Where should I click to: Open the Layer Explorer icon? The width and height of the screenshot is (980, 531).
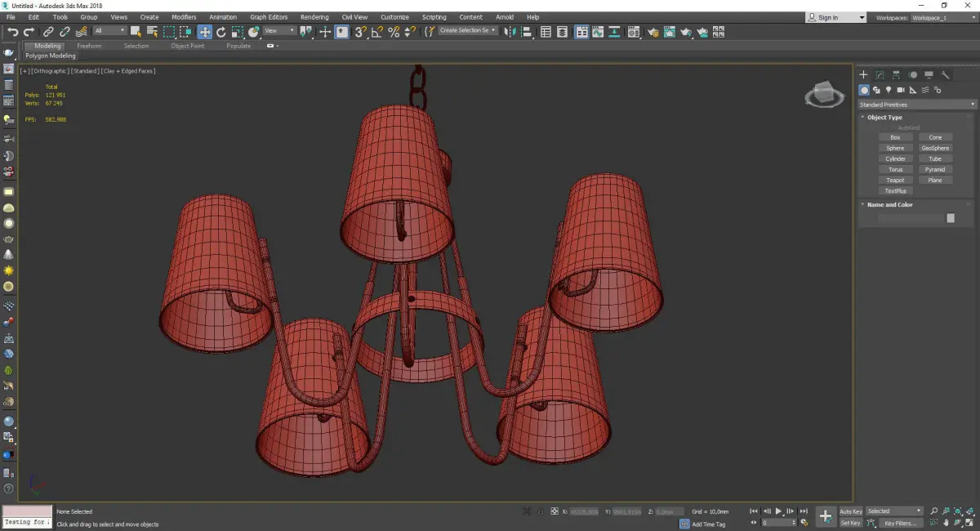point(563,32)
